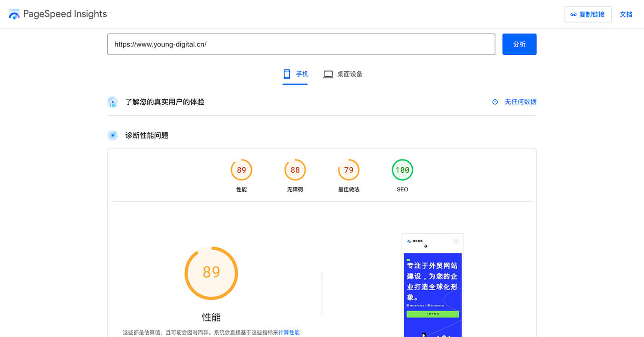This screenshot has width=644, height=337.
Task: Click the real user experience section icon
Action: point(113,102)
